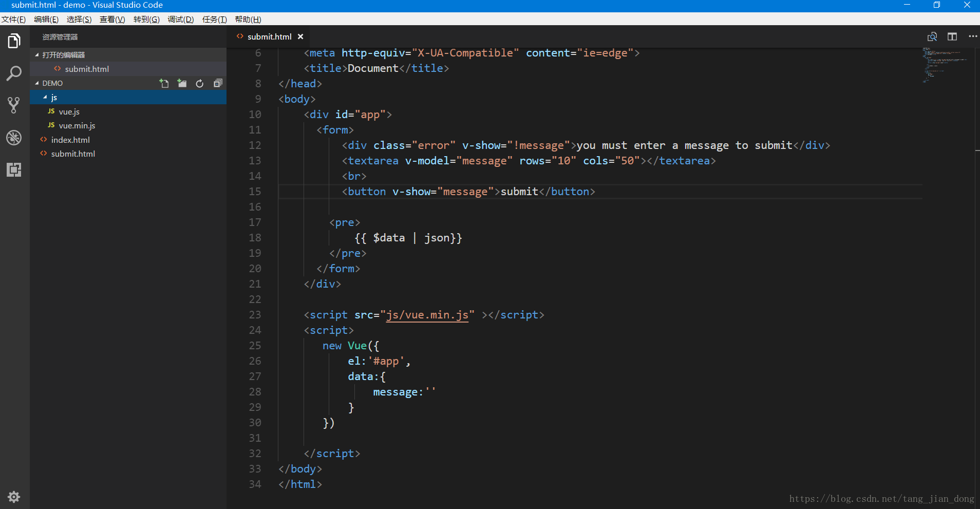
Task: Place cursor on 'new Vue({' line
Action: click(351, 346)
